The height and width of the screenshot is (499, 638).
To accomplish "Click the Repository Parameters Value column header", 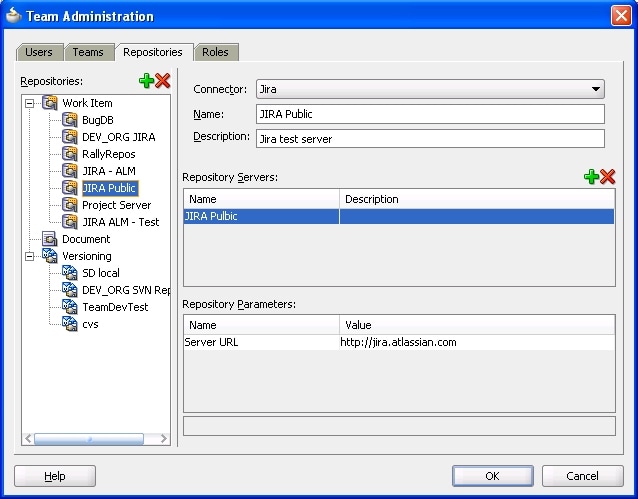I will pos(477,325).
